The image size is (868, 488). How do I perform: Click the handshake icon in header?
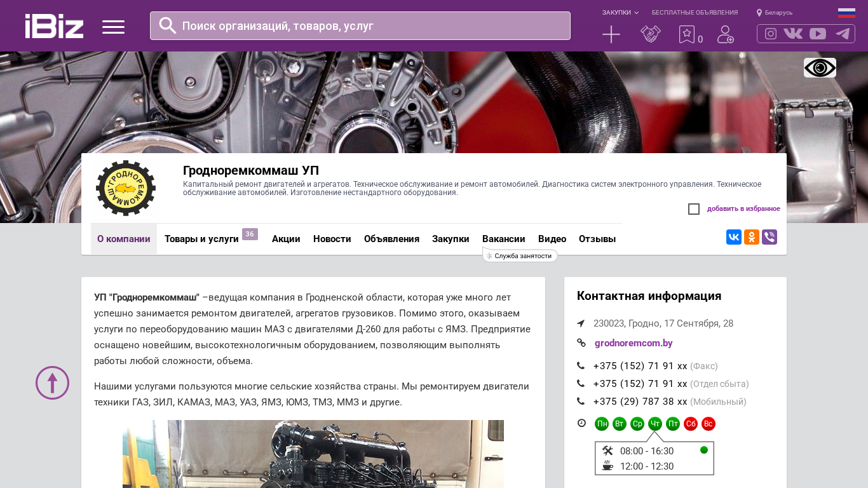(x=651, y=34)
